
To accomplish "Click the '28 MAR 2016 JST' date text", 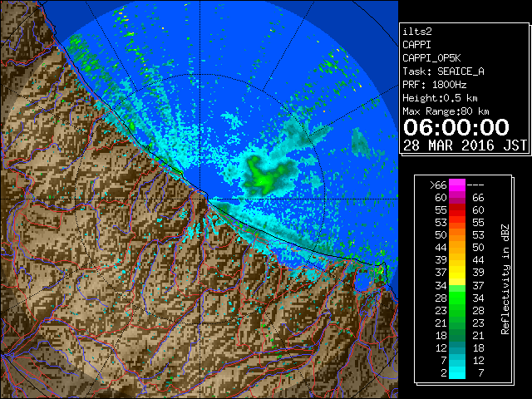I will click(x=465, y=145).
